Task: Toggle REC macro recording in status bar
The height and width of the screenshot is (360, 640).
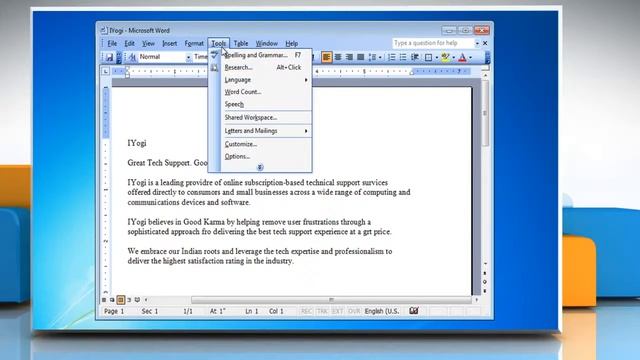Action: 307,311
